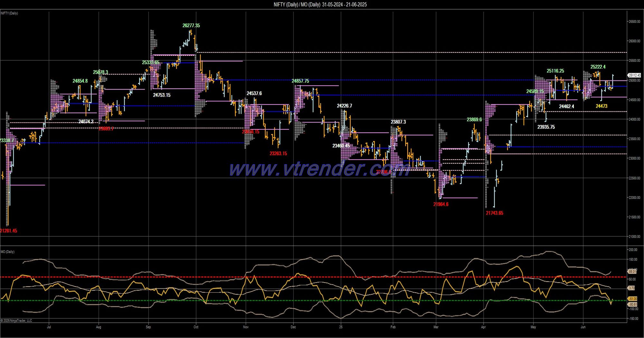Click 200.00 on the MO axis
The height and width of the screenshot is (338, 644).
coord(633,249)
